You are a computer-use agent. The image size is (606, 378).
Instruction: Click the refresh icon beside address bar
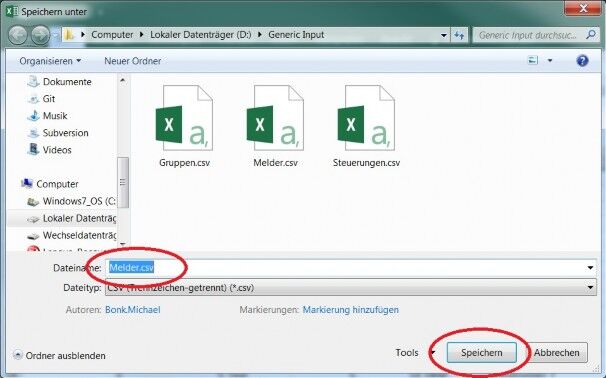459,35
